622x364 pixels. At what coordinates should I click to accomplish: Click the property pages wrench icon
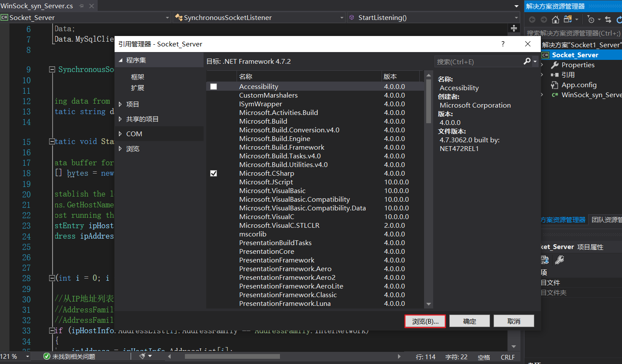(x=559, y=259)
